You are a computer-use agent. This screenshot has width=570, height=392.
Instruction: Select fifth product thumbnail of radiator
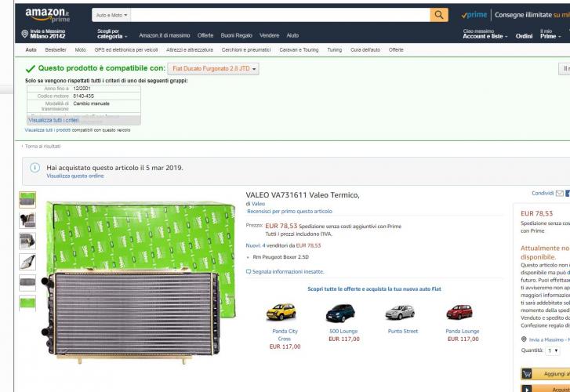pyautogui.click(x=27, y=282)
